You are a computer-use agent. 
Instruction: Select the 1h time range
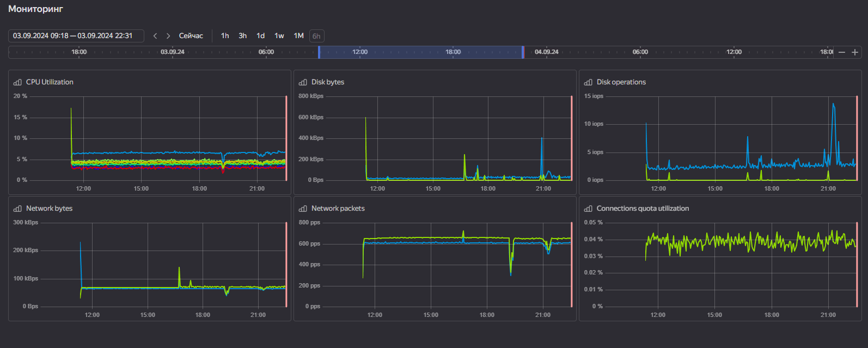225,36
